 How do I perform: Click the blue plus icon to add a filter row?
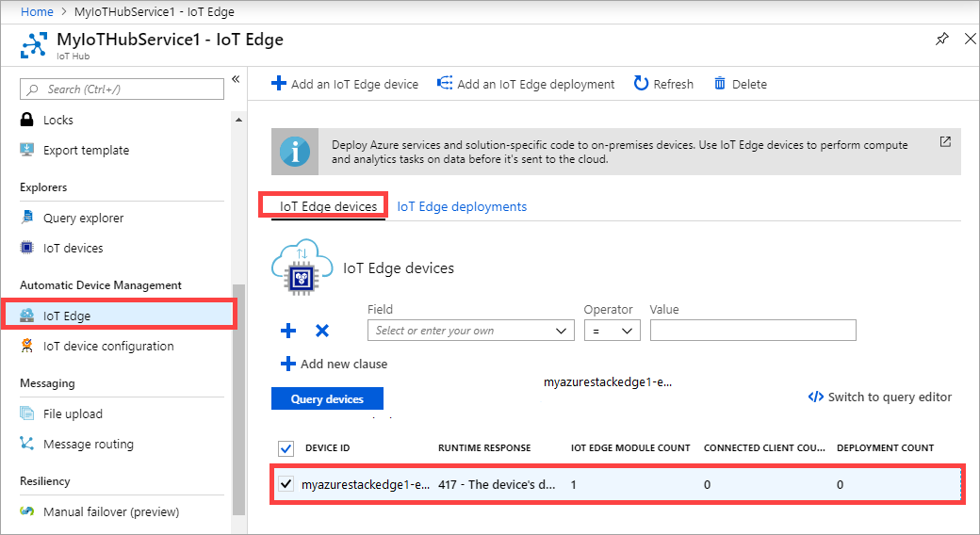(x=288, y=331)
